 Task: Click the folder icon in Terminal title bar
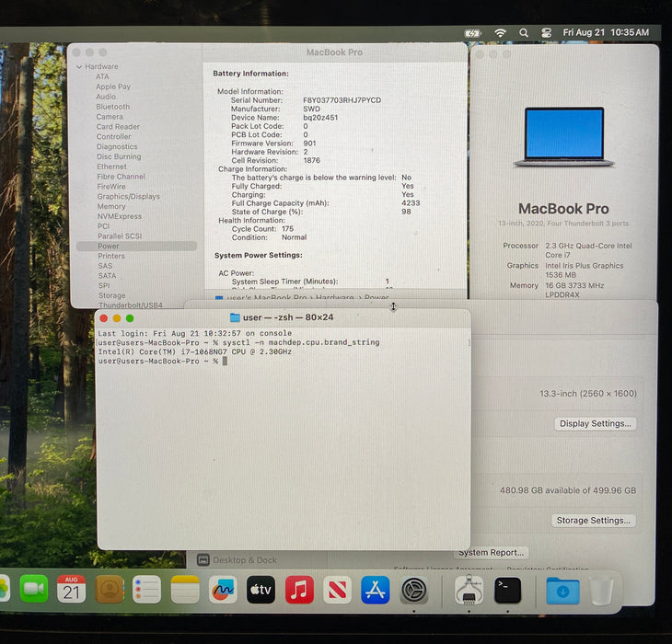pyautogui.click(x=235, y=317)
